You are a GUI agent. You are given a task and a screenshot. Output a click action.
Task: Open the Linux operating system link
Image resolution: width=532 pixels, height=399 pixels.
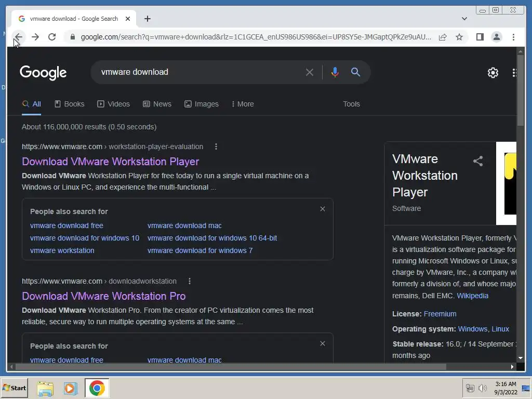[x=500, y=329]
